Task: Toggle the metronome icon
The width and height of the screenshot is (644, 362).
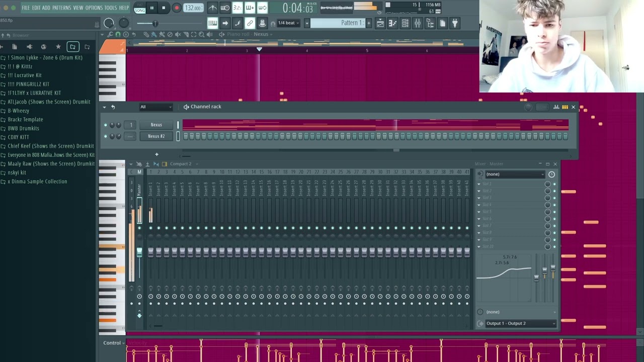Action: pos(213,8)
